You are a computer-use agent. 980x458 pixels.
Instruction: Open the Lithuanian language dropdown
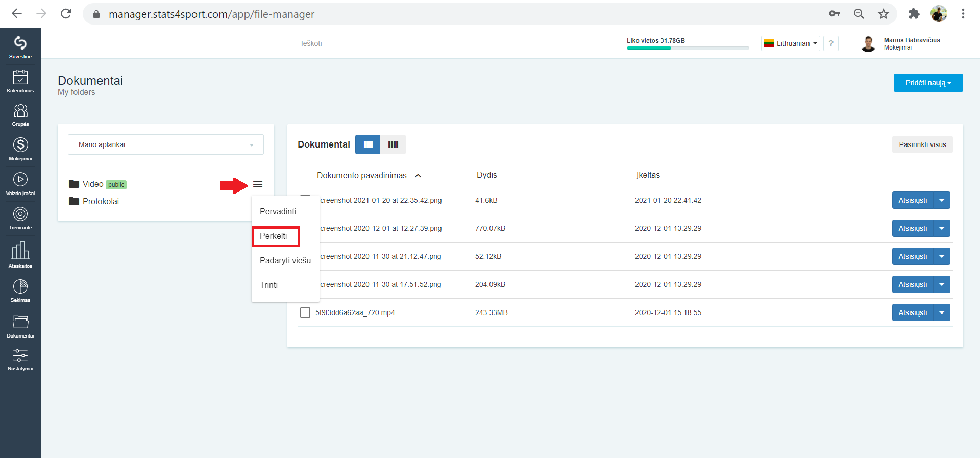coord(791,43)
